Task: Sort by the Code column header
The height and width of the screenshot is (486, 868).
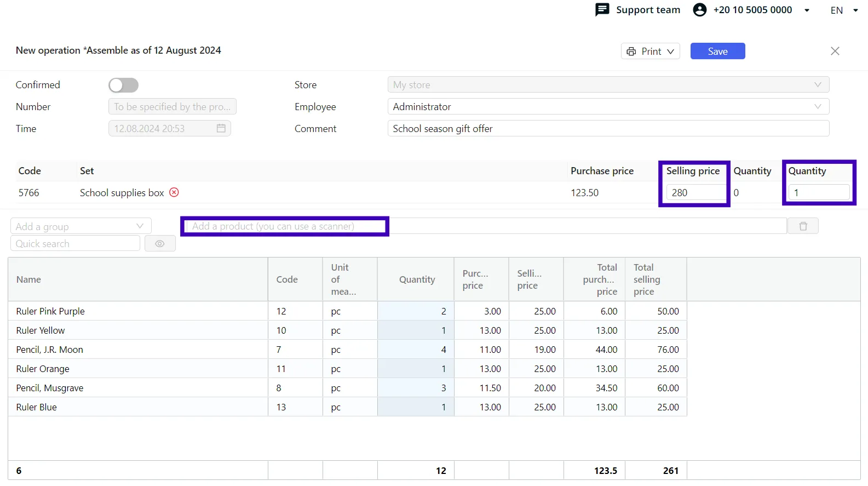Action: tap(295, 279)
